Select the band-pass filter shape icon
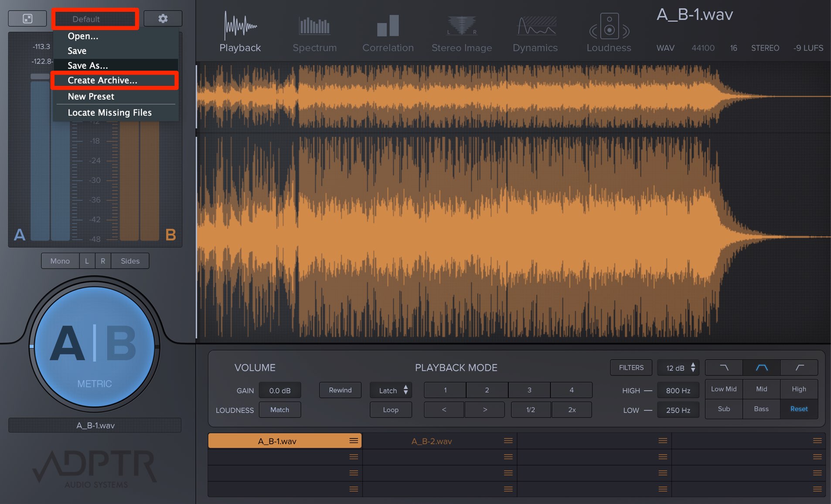 pos(762,368)
